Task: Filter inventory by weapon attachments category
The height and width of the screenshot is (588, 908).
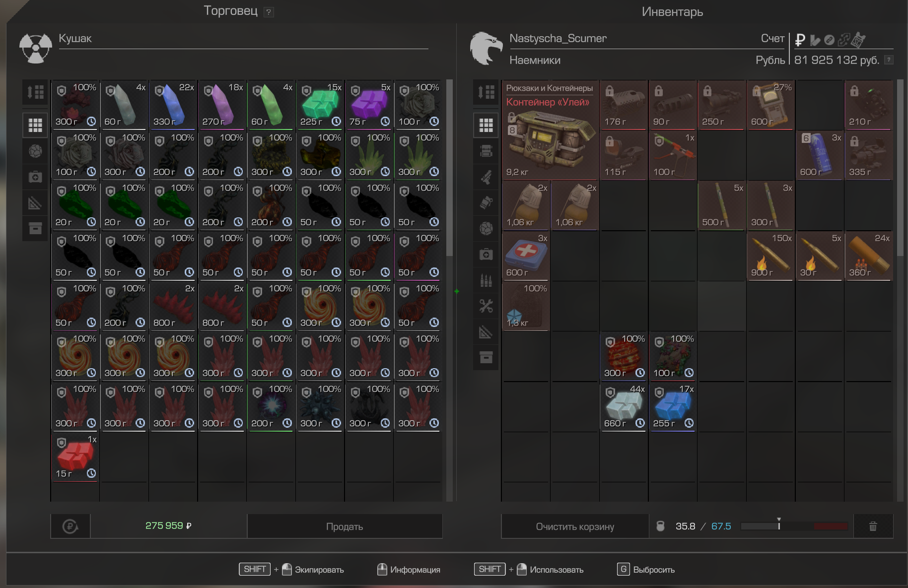Action: point(486,202)
